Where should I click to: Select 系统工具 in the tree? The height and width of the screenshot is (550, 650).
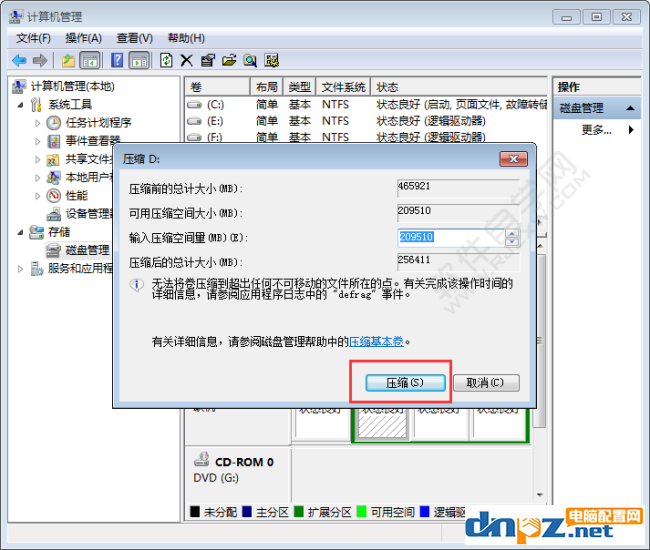coord(70,104)
